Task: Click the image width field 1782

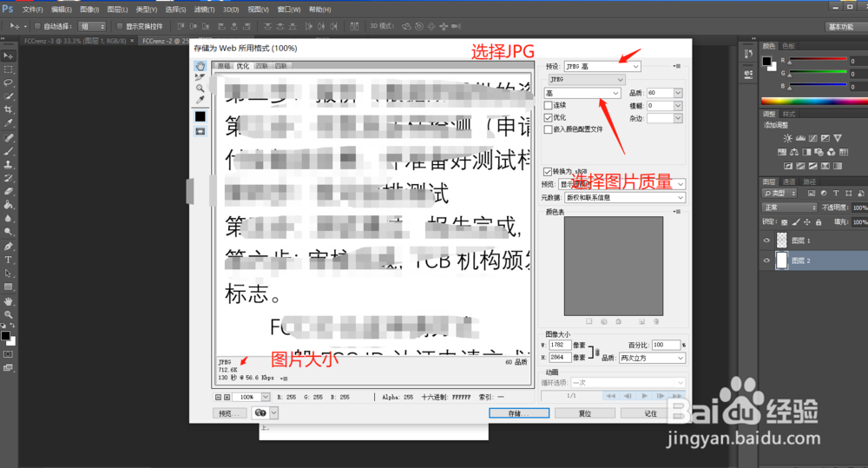Action: tap(560, 345)
